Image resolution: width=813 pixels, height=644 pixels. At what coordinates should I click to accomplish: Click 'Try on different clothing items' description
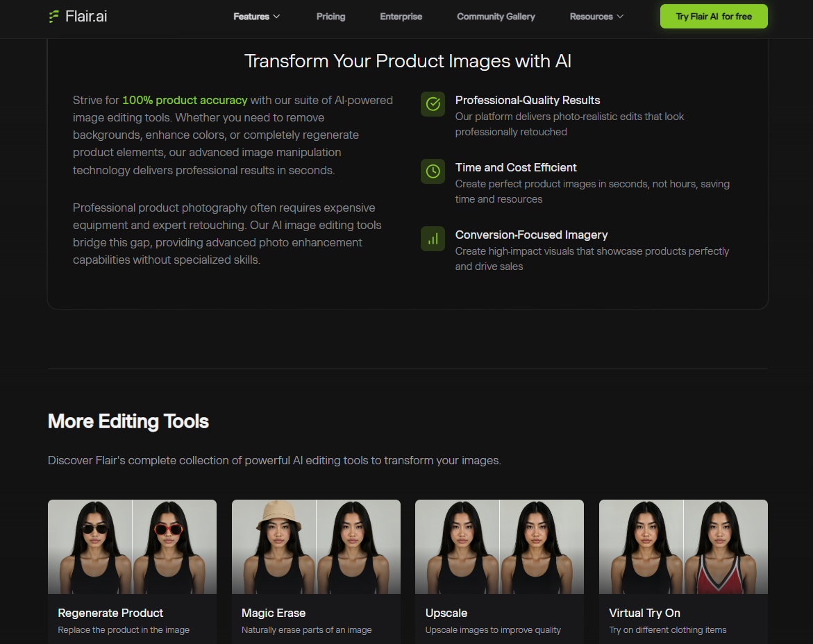pyautogui.click(x=668, y=630)
